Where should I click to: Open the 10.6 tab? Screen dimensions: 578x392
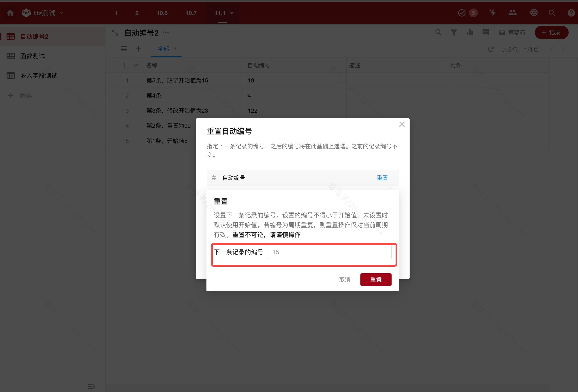[162, 13]
